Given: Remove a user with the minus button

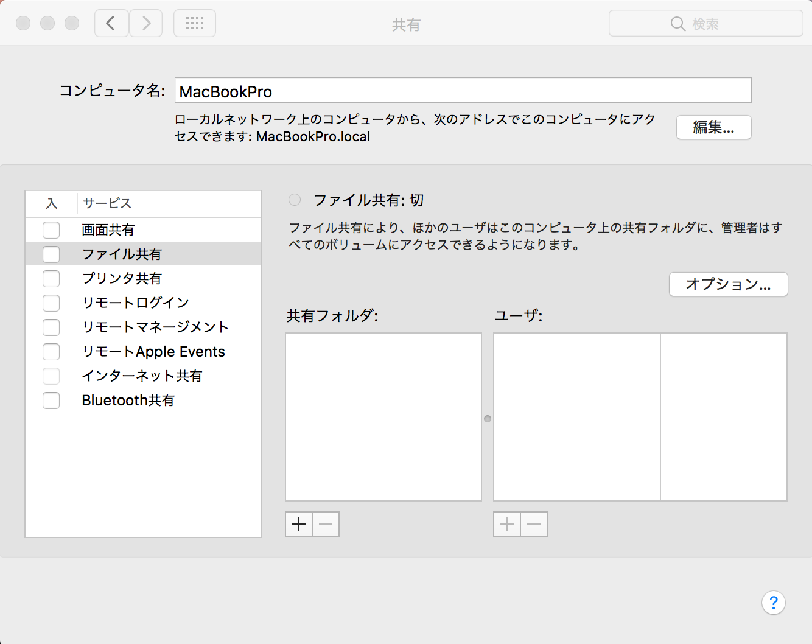Looking at the screenshot, I should pyautogui.click(x=534, y=524).
